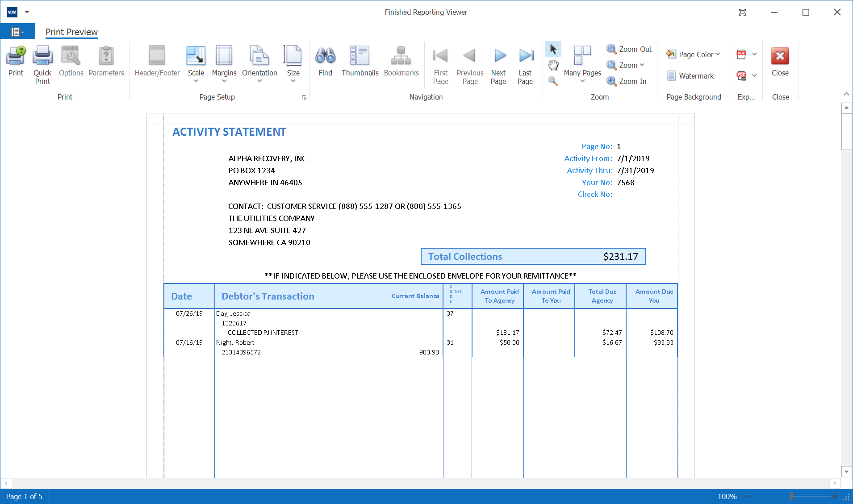The width and height of the screenshot is (853, 504).
Task: Toggle the Thumbnails panel
Action: (360, 62)
